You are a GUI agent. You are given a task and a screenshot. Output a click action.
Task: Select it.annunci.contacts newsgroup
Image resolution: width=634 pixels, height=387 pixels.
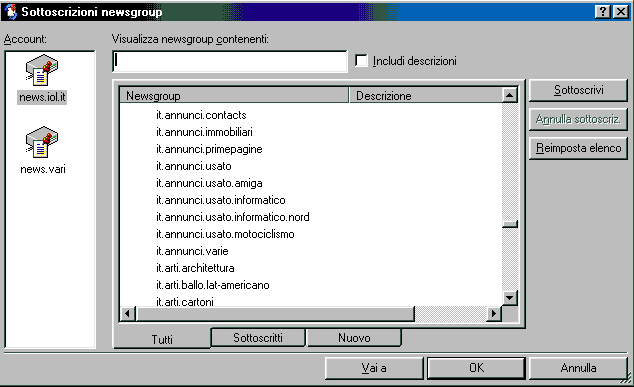(x=201, y=115)
